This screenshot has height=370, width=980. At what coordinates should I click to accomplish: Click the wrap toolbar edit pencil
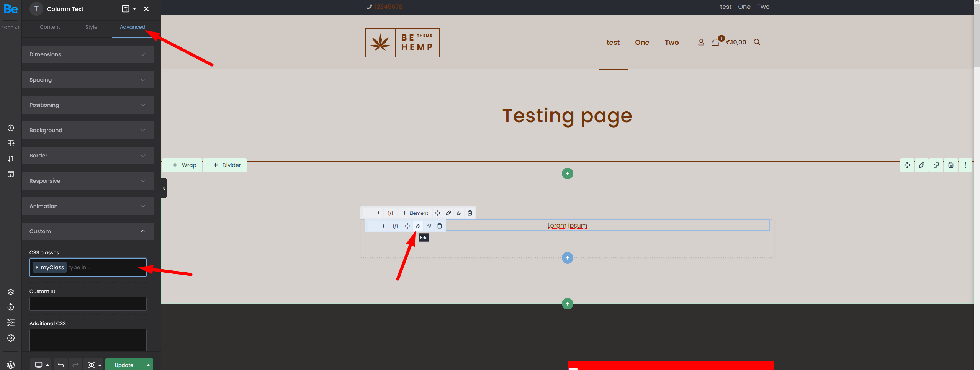click(448, 213)
